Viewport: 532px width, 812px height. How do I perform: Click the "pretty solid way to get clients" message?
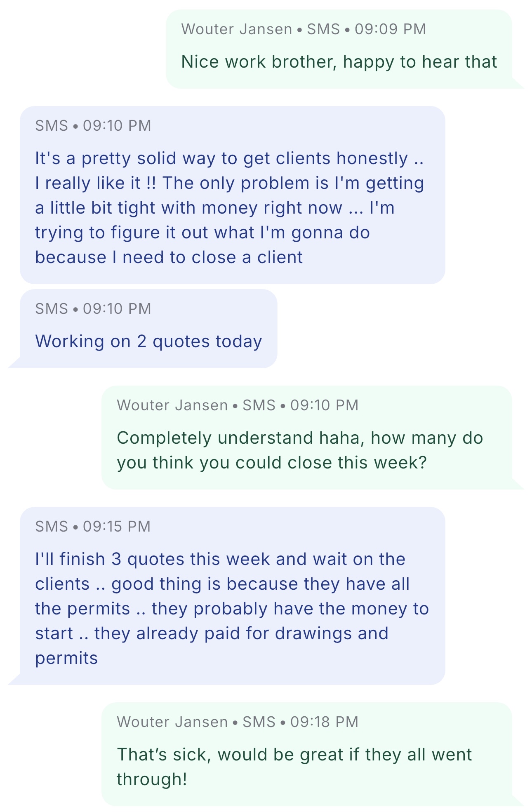[229, 207]
